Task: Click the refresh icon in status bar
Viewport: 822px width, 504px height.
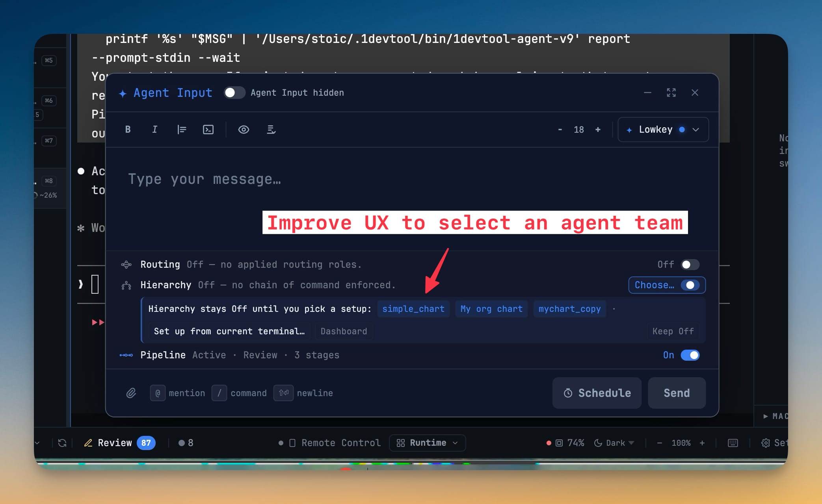Action: coord(62,443)
